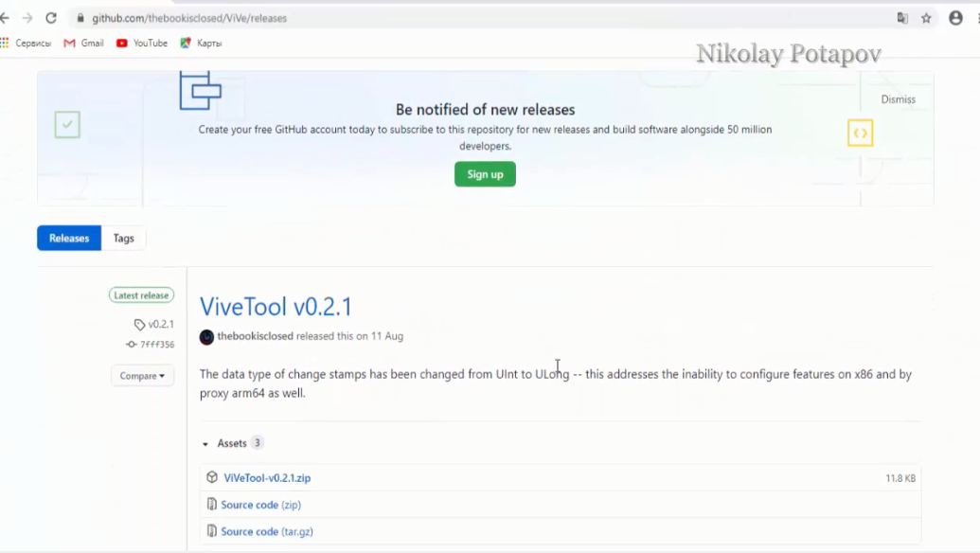980x553 pixels.
Task: Open the v0.2.1 tag link
Action: click(154, 324)
